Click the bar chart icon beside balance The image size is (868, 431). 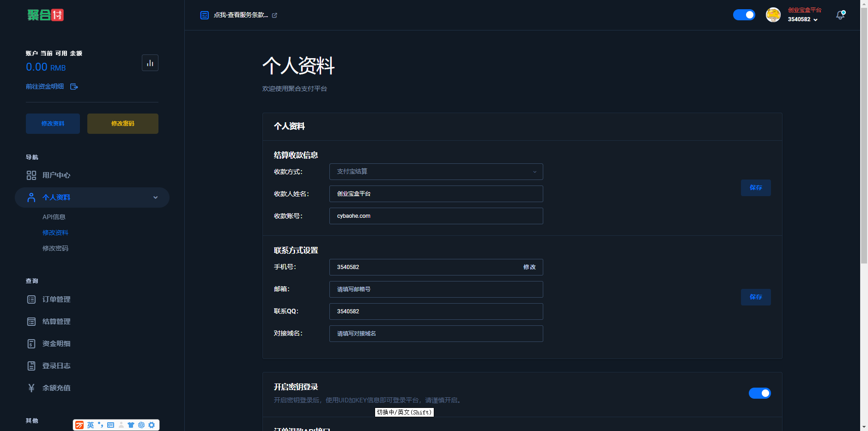[150, 62]
